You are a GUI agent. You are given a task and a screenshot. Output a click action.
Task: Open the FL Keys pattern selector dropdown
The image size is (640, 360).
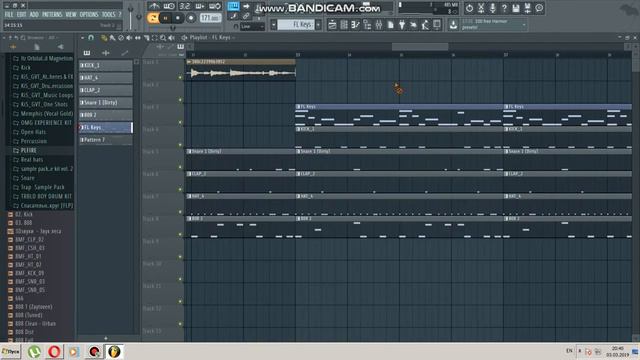296,25
